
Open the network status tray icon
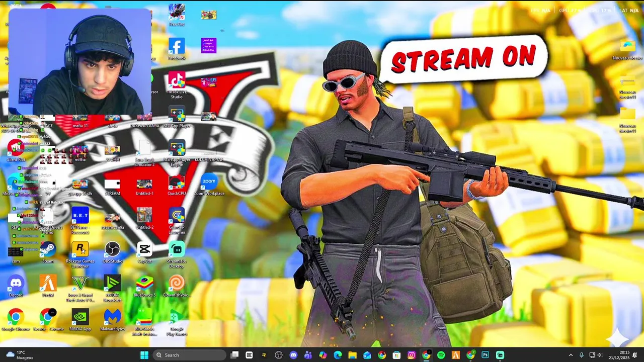pos(592,355)
